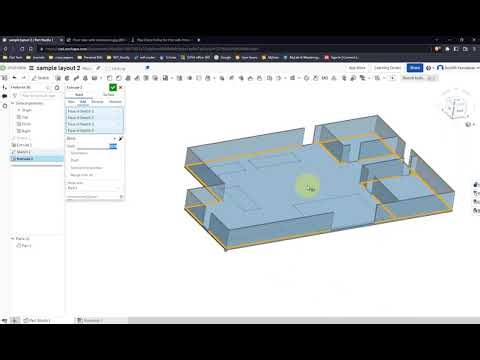Open the Part Studio 1 tab

[x=38, y=320]
